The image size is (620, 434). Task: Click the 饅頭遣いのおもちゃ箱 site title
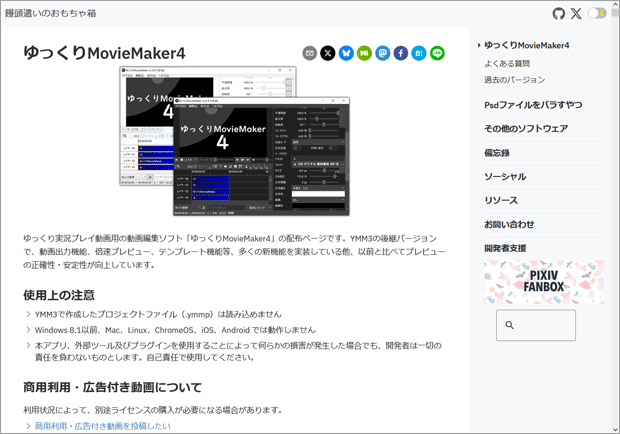pos(51,13)
